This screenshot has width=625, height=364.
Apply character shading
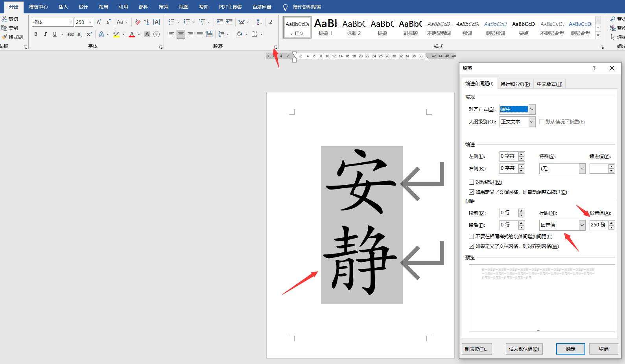(x=147, y=34)
